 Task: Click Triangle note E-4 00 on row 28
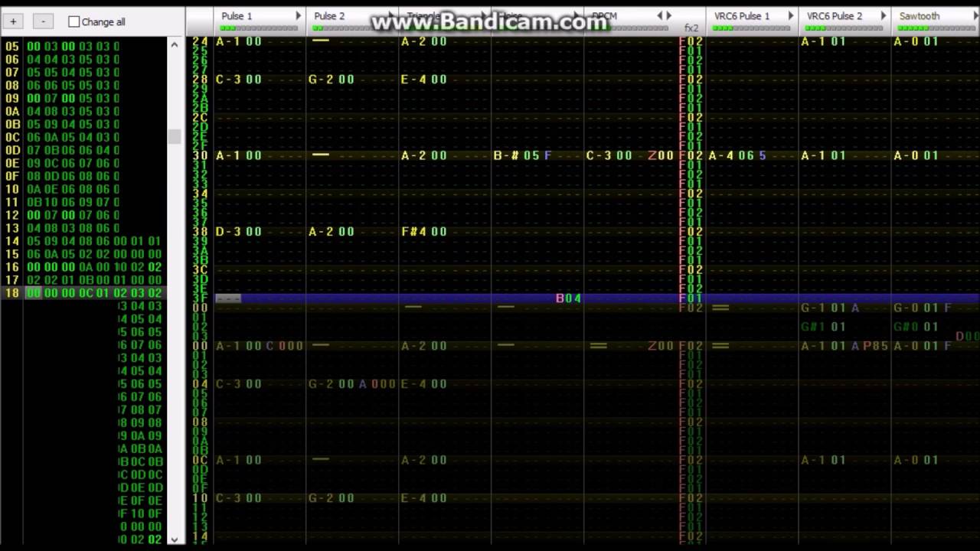pos(424,80)
